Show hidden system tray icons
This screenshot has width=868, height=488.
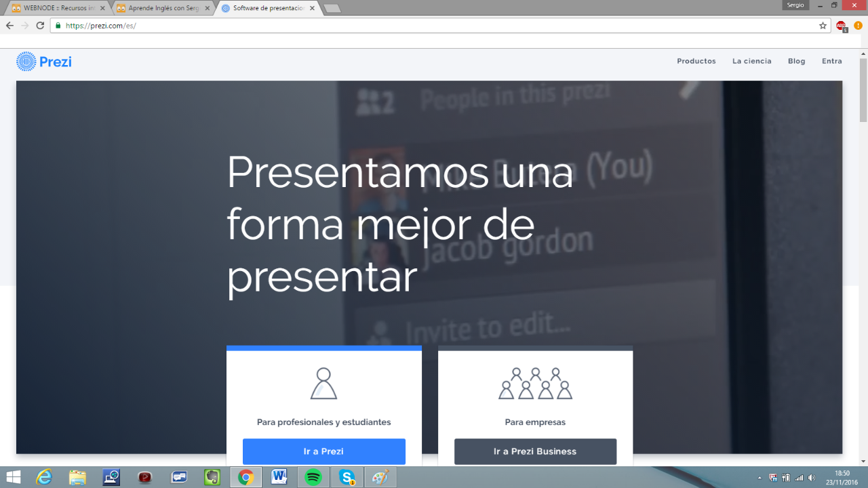point(759,478)
